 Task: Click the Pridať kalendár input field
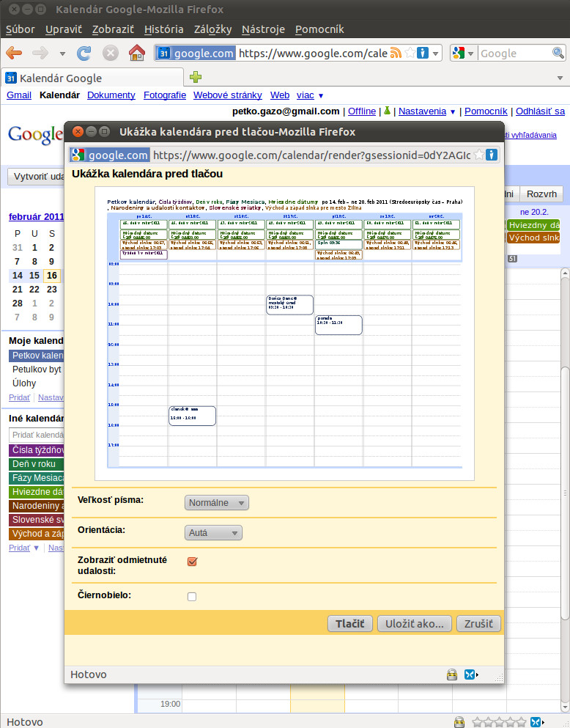pyautogui.click(x=36, y=435)
